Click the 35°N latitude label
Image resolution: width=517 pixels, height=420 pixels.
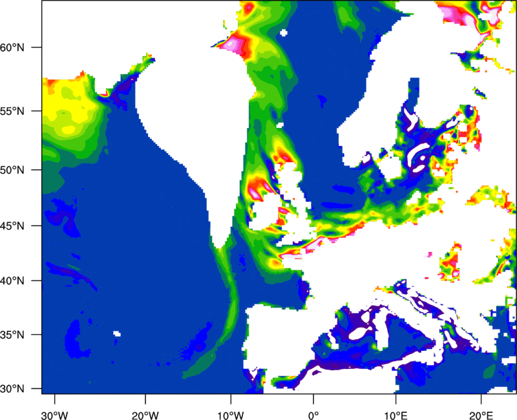coord(12,335)
